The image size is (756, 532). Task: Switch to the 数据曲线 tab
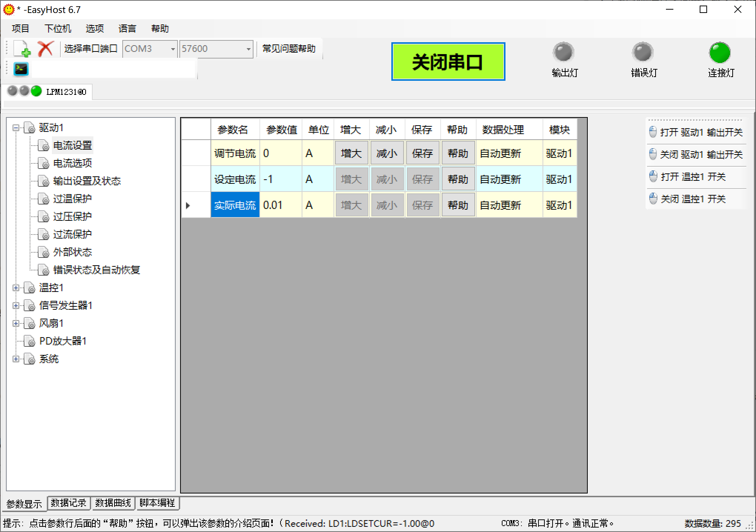point(113,503)
